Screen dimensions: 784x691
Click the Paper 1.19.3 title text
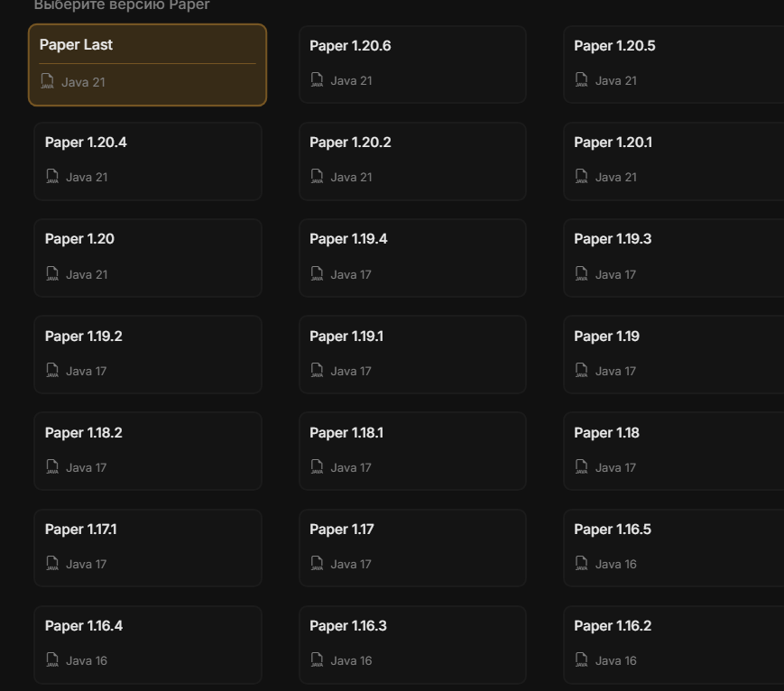(613, 239)
